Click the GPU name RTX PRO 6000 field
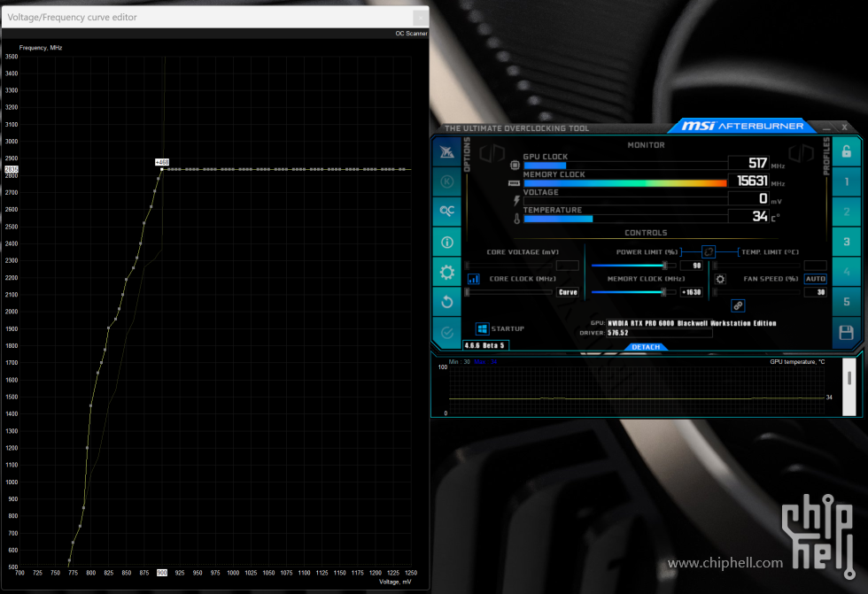Viewport: 868px width, 594px height. coord(692,323)
